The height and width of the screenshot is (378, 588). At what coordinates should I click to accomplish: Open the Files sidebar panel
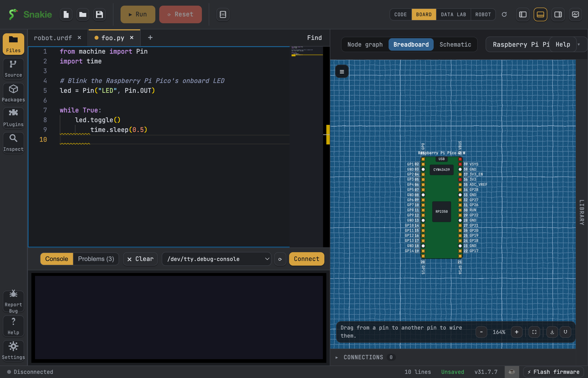[13, 44]
